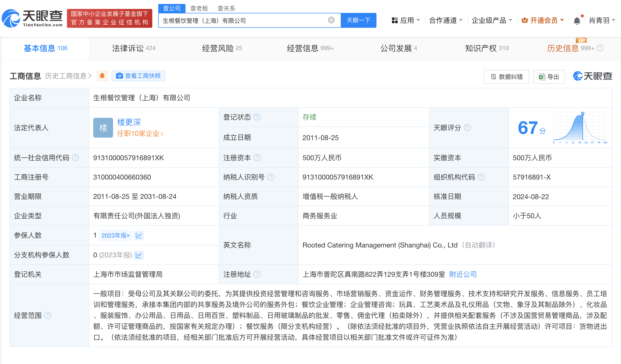This screenshot has width=621, height=364.
Task: Click the VIP crown on 历史信息
Action: pos(582,40)
